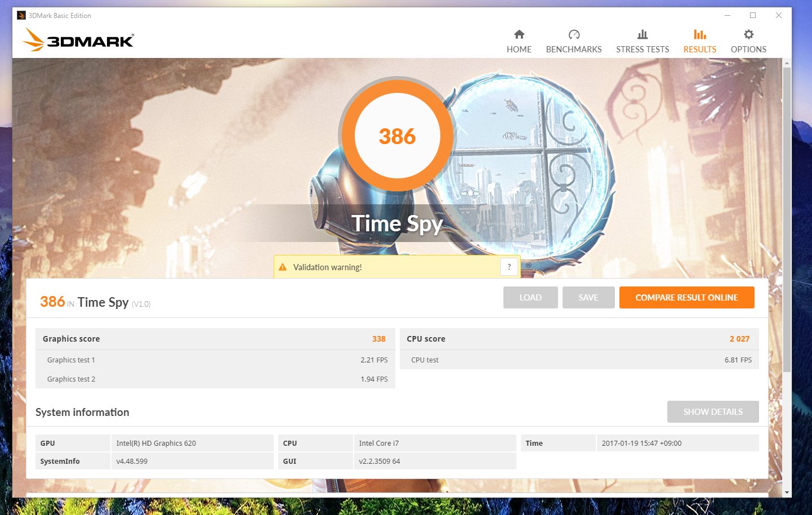The image size is (812, 515).
Task: Click COMPARE RESULT ONLINE button
Action: [x=687, y=298]
